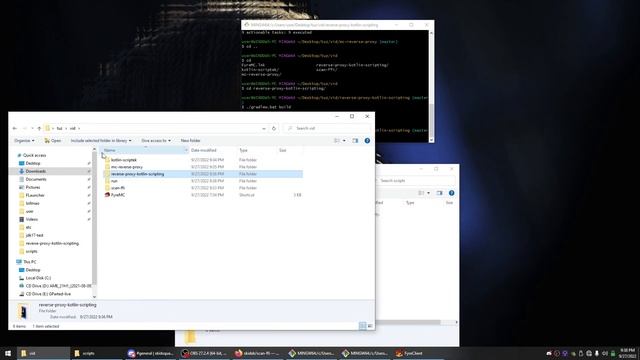Click the Open toolbar button
This screenshot has width=640, height=360.
click(53, 140)
